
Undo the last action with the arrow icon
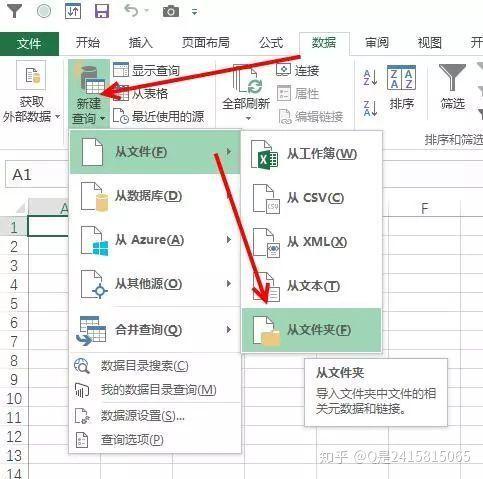pos(131,11)
